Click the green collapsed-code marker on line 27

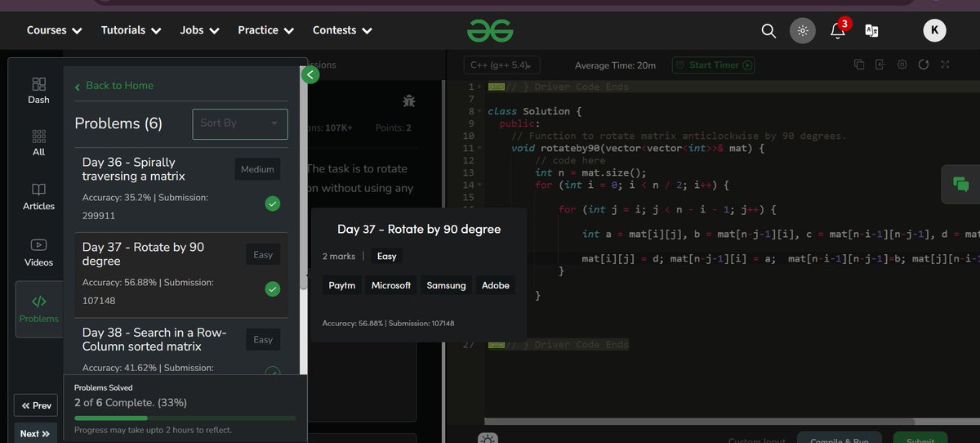pos(497,345)
